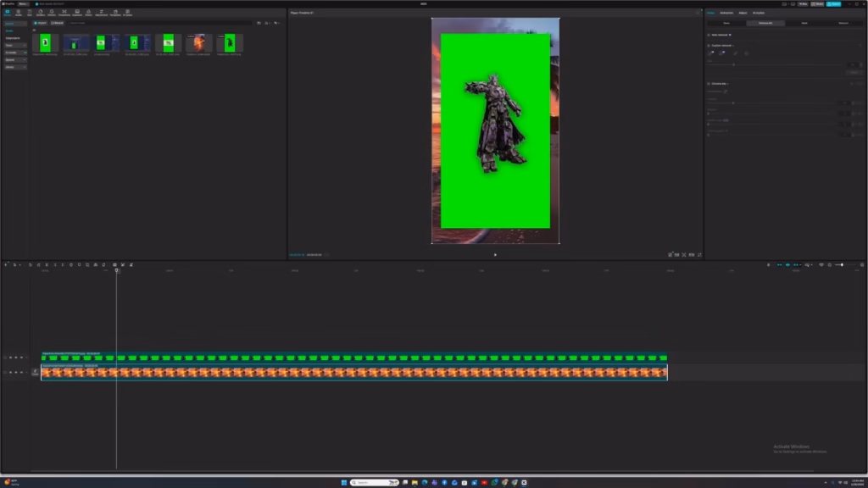Reset the Chroma key settings
The width and height of the screenshot is (868, 488).
click(x=852, y=84)
